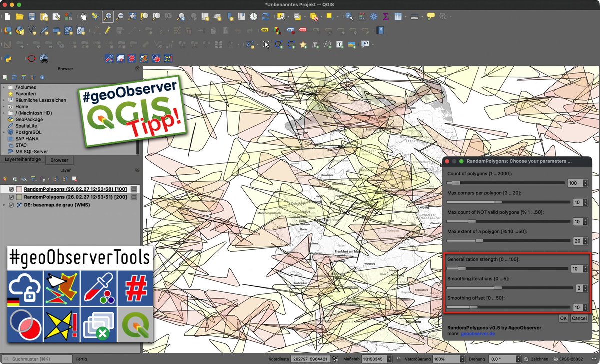
Task: Switch to the Browser tab
Action: pos(59,160)
